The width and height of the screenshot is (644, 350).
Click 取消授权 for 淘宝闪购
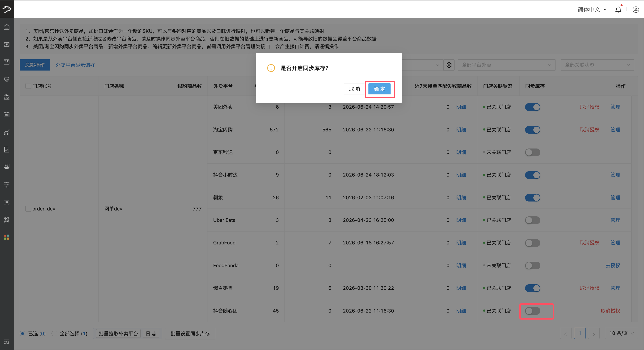point(589,130)
